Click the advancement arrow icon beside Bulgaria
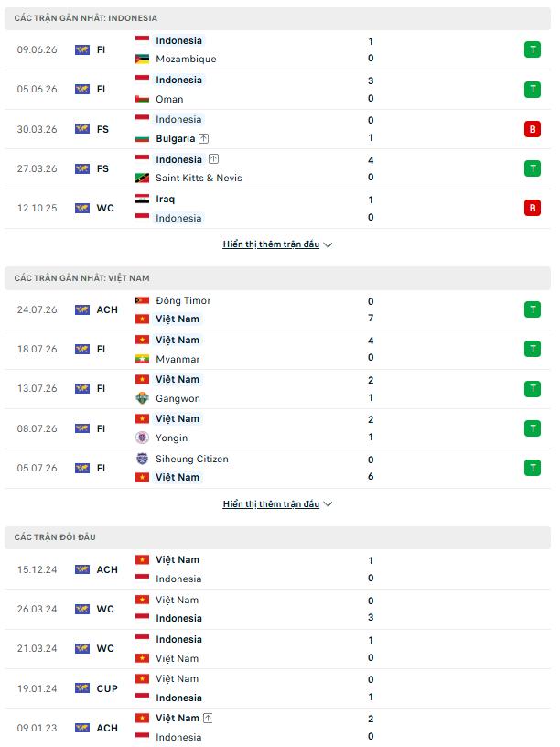Screen dimensions: 560x747 204,138
